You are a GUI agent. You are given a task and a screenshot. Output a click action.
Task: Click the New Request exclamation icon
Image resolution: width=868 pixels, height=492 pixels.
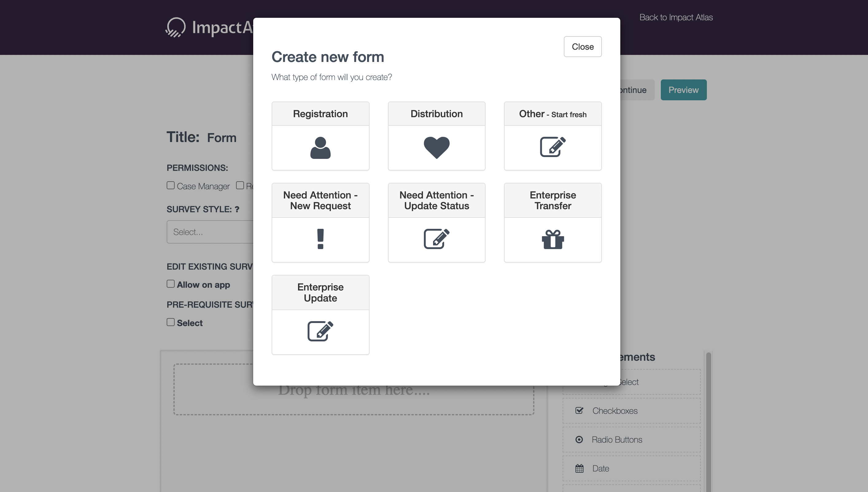pos(320,239)
